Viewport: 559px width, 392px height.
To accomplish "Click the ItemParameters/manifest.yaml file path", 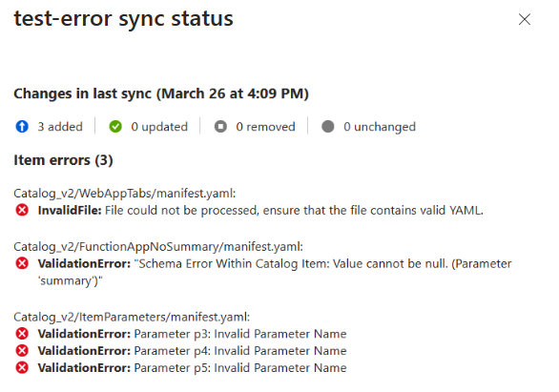I will [132, 317].
